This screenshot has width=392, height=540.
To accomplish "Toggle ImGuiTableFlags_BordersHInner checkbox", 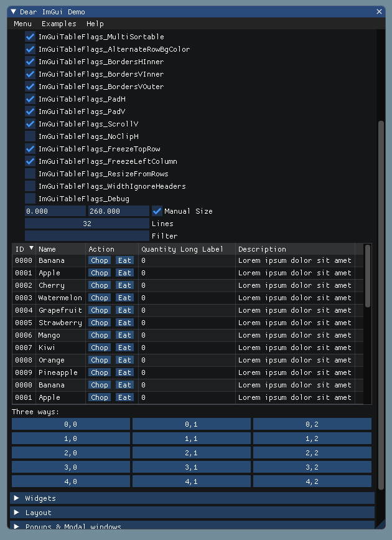I will click(30, 61).
